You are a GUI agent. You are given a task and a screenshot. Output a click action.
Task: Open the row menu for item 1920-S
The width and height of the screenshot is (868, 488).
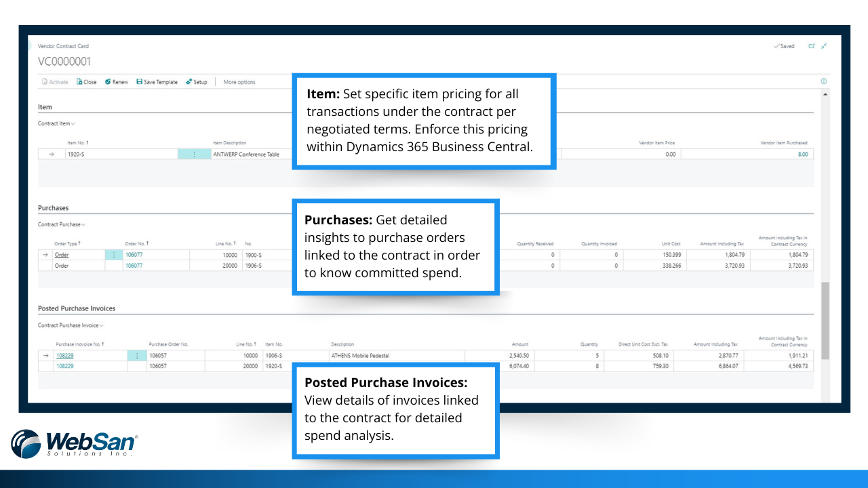point(194,155)
